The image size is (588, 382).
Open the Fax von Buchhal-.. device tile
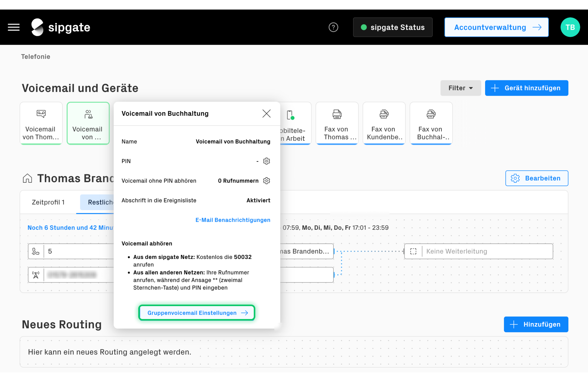[431, 123]
